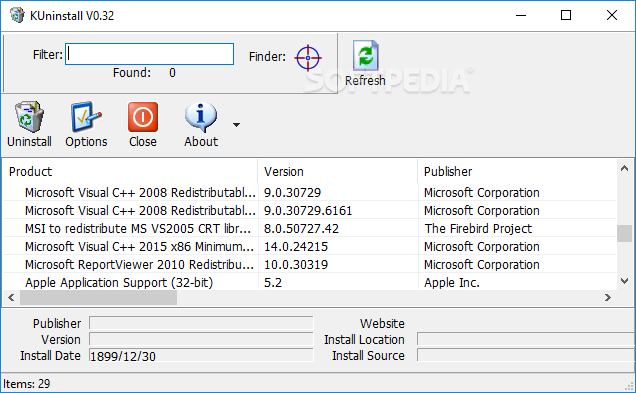The image size is (636, 393).
Task: Click version cell 5.2
Action: (273, 283)
